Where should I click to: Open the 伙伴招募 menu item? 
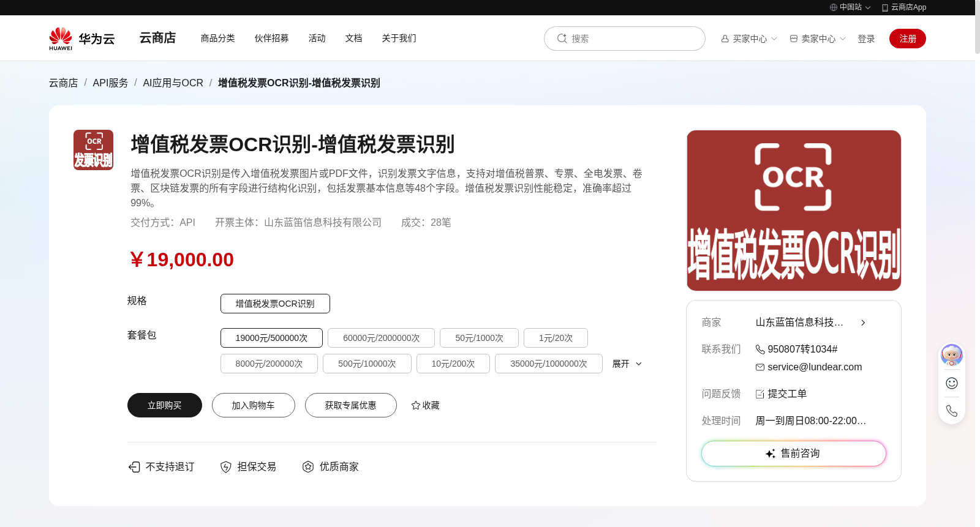(x=271, y=38)
